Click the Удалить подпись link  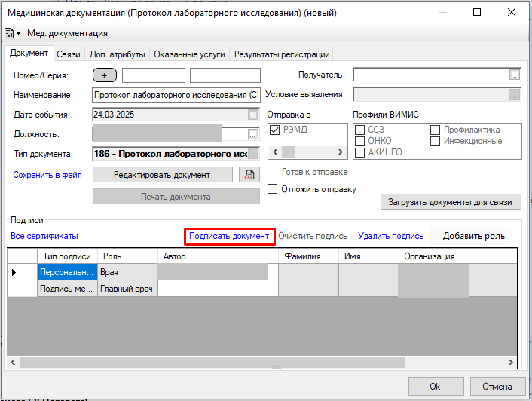point(391,236)
